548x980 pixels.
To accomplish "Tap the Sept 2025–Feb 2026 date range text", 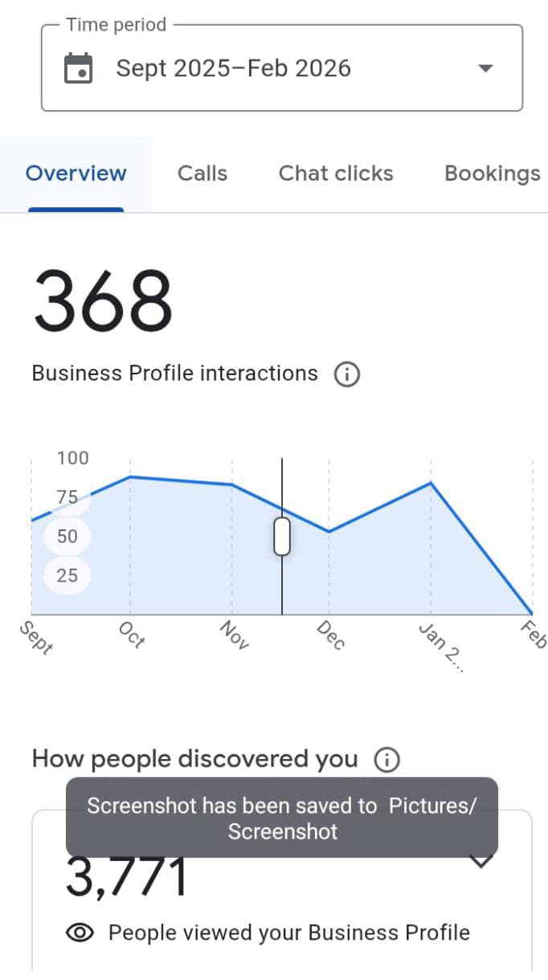I will pyautogui.click(x=235, y=67).
